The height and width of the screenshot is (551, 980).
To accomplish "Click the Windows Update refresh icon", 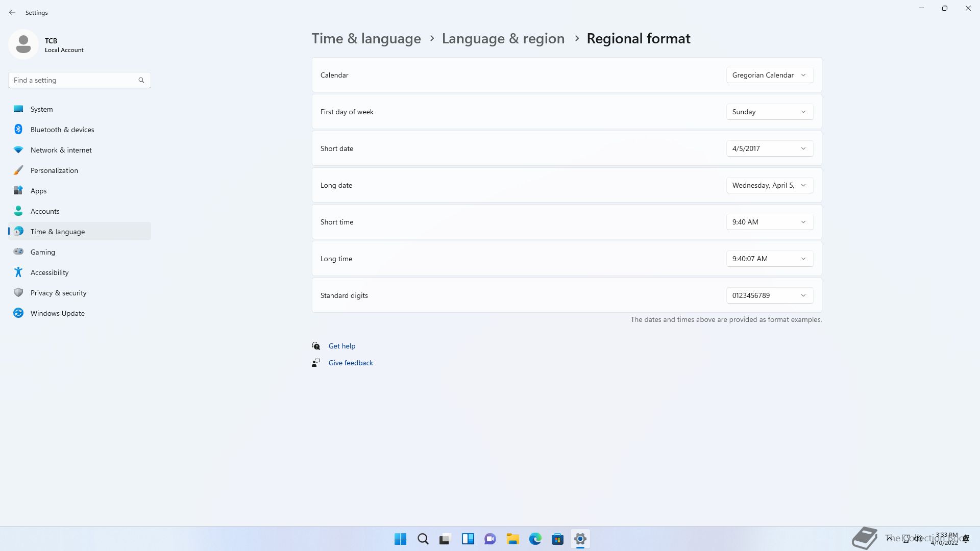I will [x=18, y=313].
